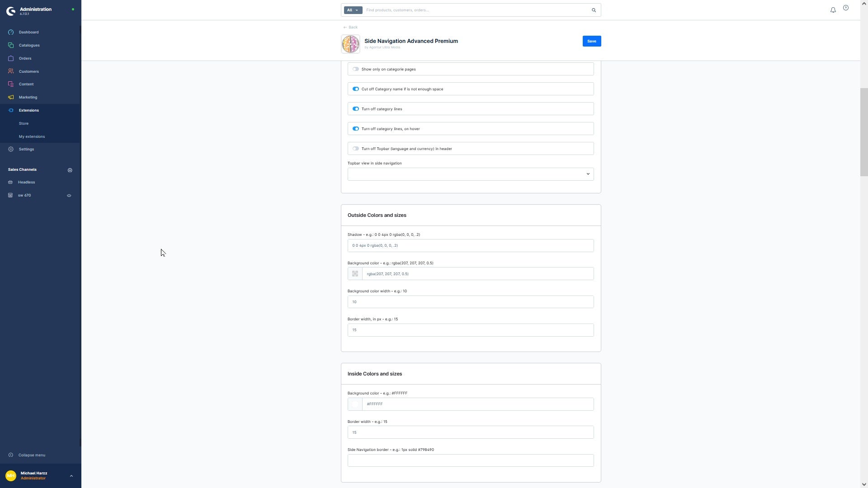
Task: Click the Side Navigation plugin logo
Action: pyautogui.click(x=350, y=44)
